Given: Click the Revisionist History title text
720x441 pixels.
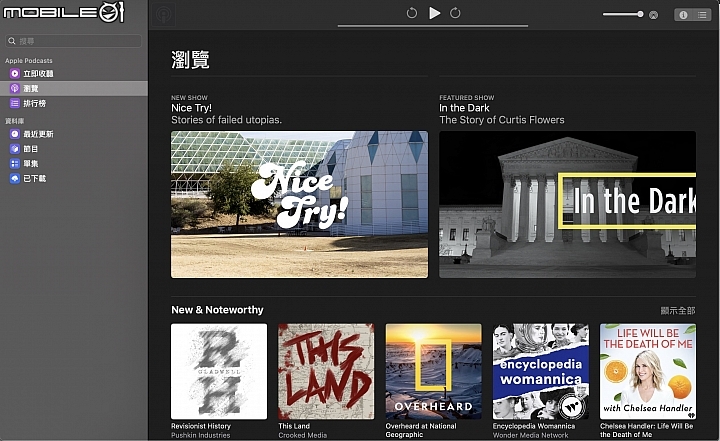Looking at the screenshot, I should coord(201,426).
